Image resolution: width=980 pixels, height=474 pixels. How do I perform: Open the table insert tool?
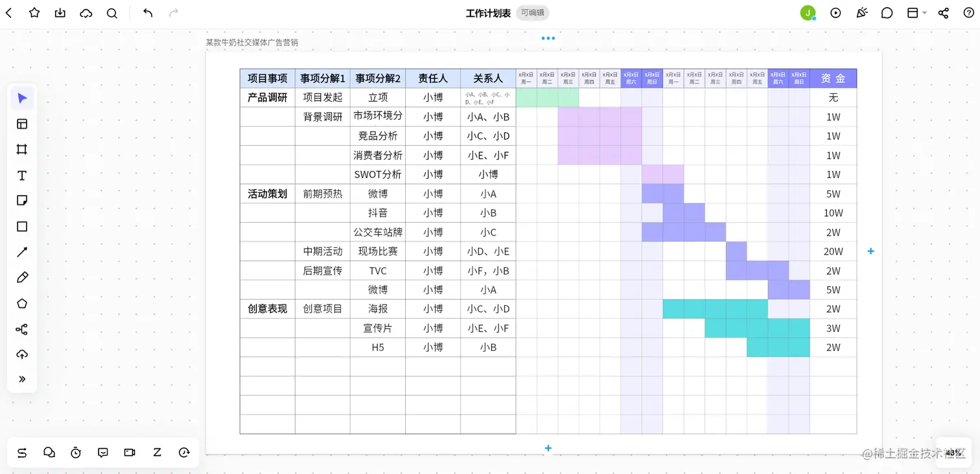(22, 123)
